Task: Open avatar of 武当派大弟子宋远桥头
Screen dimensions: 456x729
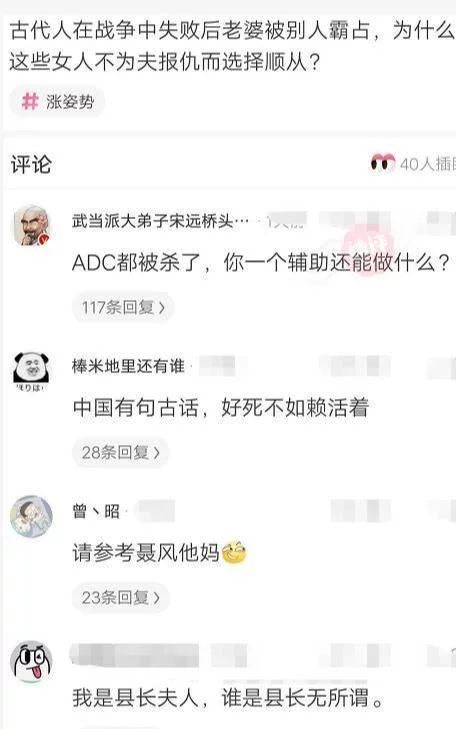Action: [x=31, y=226]
